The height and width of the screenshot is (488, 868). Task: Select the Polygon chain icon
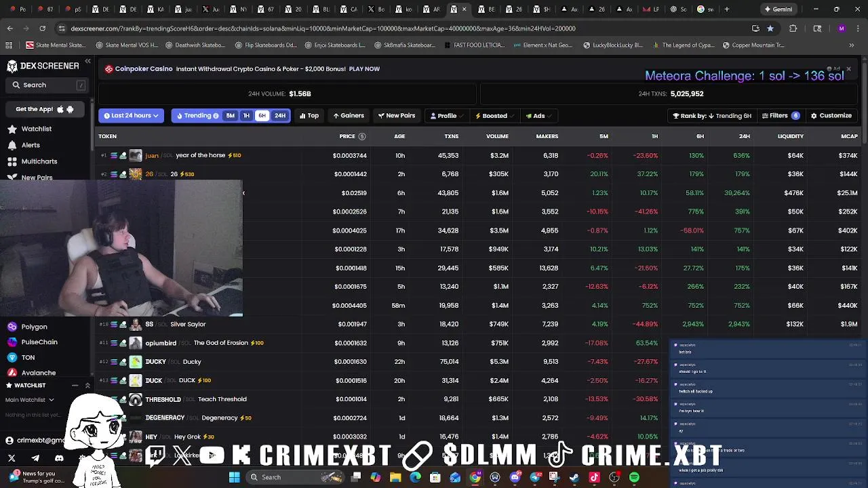coord(12,327)
